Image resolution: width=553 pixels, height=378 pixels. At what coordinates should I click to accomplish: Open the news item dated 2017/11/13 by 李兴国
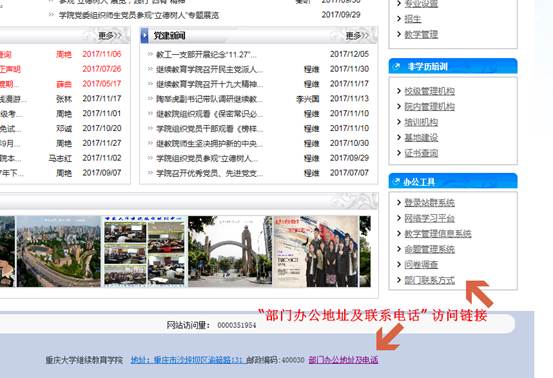pyautogui.click(x=209, y=99)
